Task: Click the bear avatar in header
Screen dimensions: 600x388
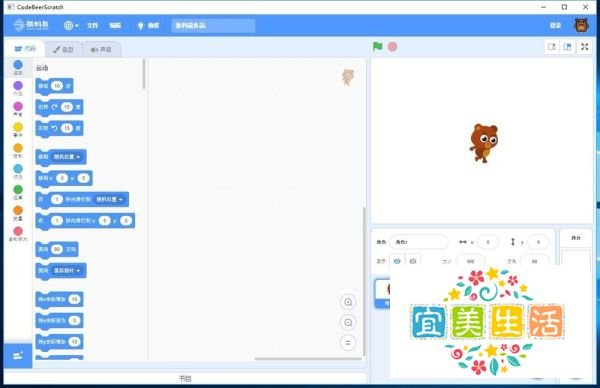Action: pos(582,25)
